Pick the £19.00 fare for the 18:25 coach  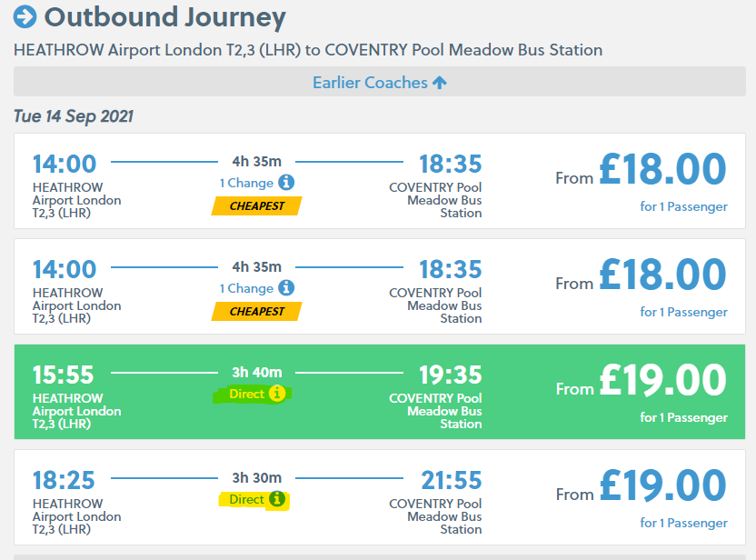pos(662,486)
